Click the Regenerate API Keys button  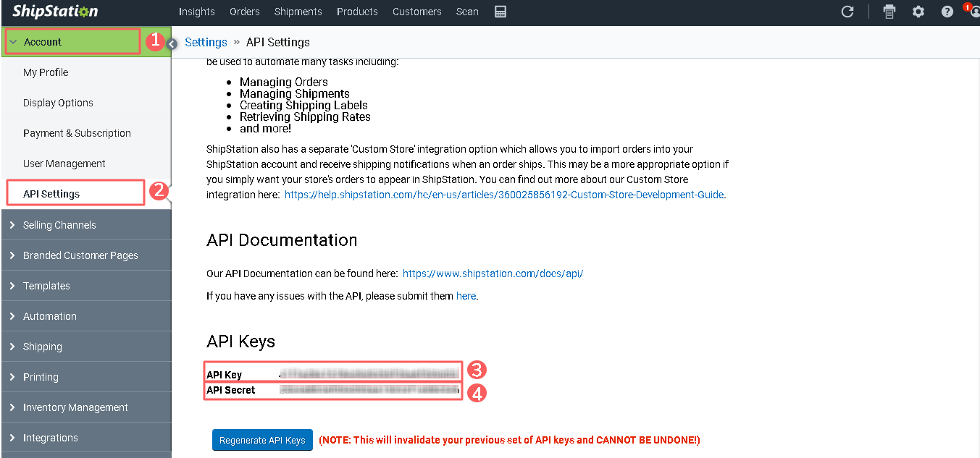click(262, 440)
